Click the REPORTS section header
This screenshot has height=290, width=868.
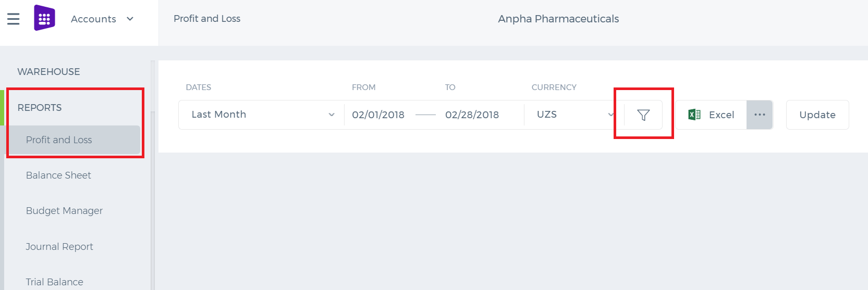[40, 108]
